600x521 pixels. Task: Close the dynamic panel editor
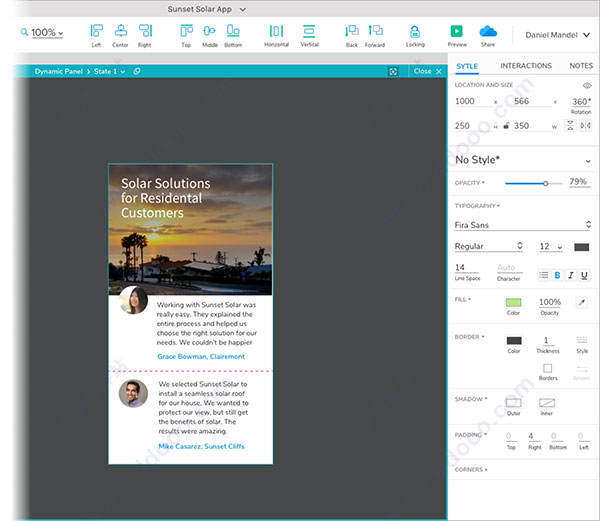click(428, 71)
